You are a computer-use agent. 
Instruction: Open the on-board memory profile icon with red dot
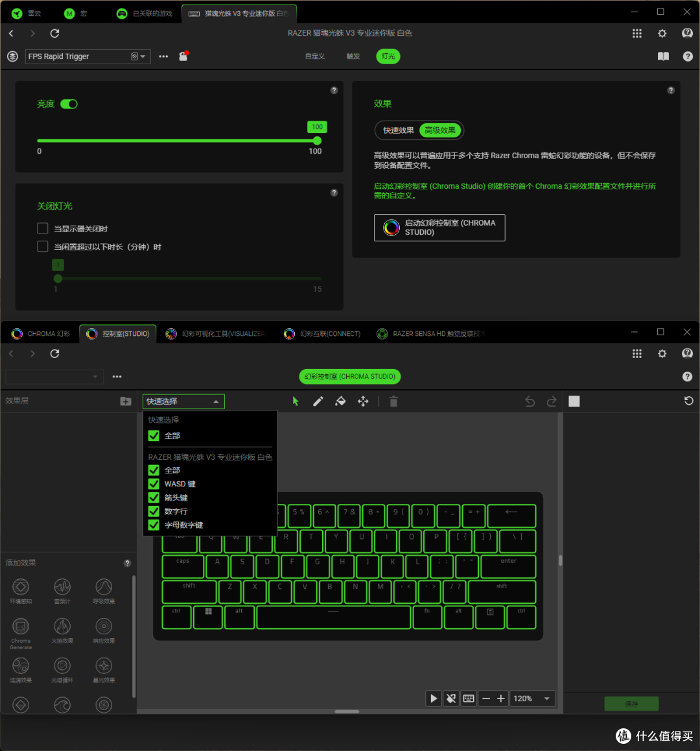pos(184,56)
